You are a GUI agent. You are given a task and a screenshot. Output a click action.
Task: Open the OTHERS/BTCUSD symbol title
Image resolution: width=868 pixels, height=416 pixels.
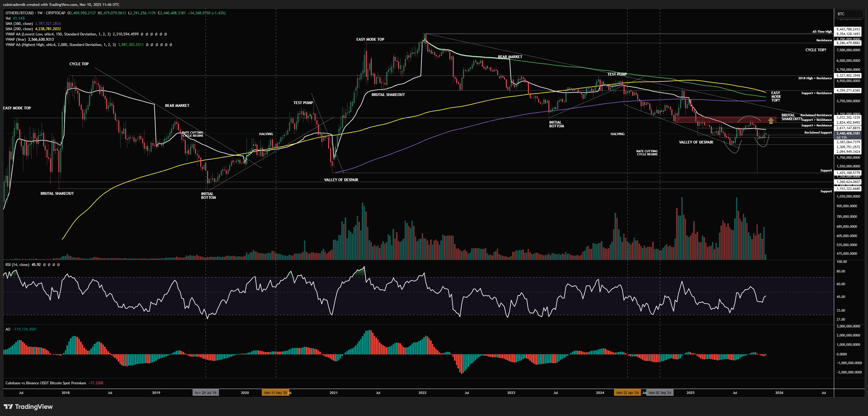pyautogui.click(x=20, y=13)
